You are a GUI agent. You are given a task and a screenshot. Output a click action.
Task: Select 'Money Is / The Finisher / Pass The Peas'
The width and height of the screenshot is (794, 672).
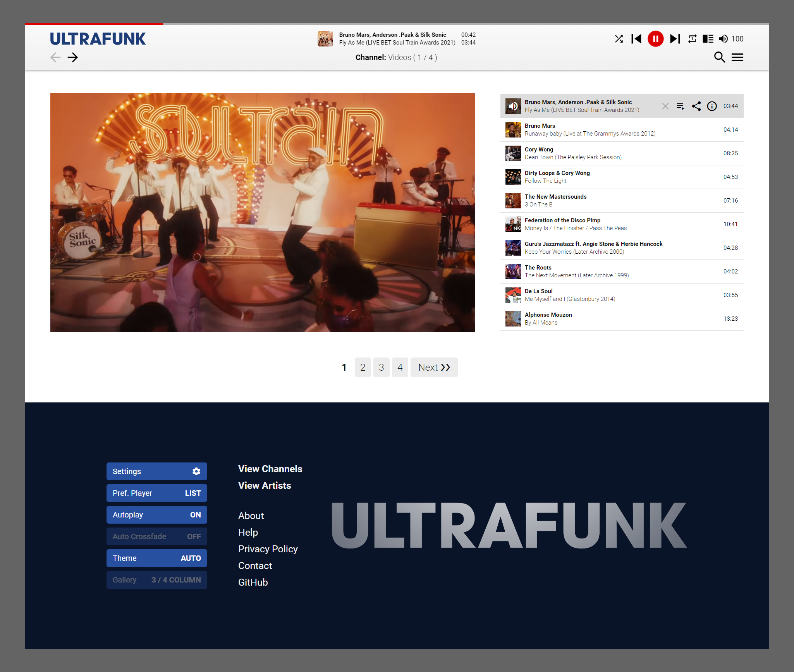click(x=576, y=228)
